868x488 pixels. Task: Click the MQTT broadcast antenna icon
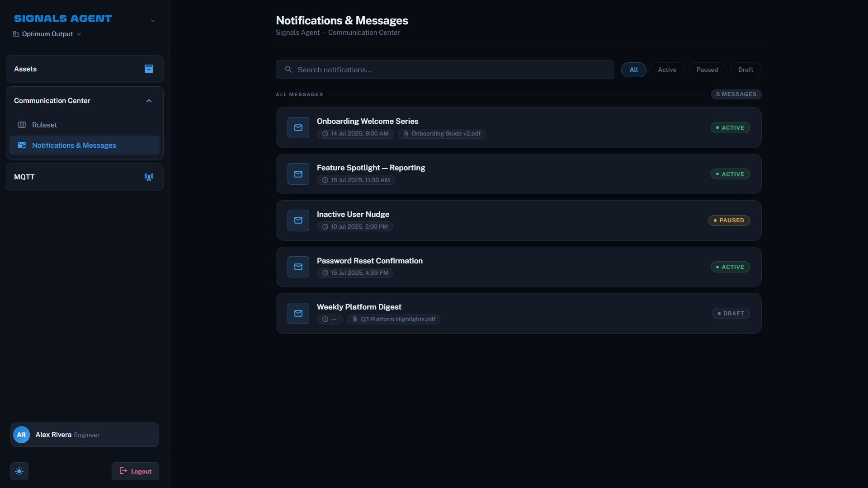(149, 177)
